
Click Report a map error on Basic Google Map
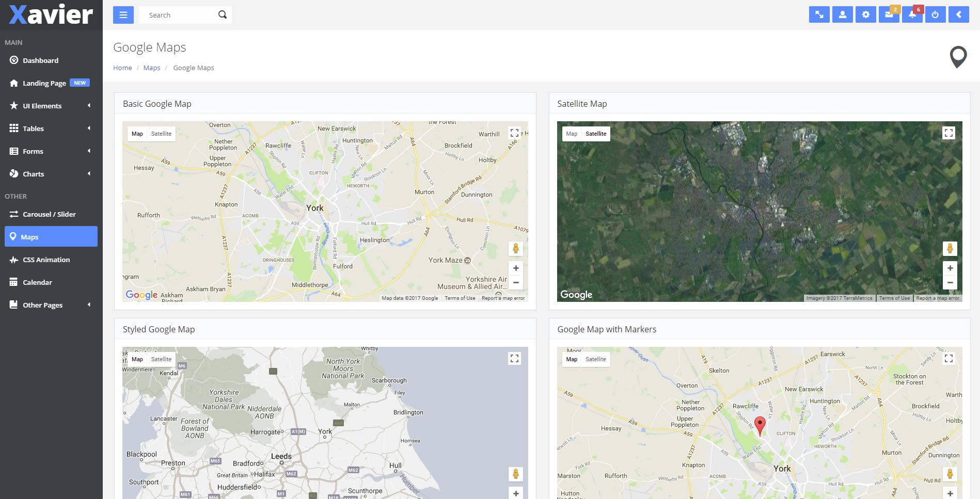[503, 298]
